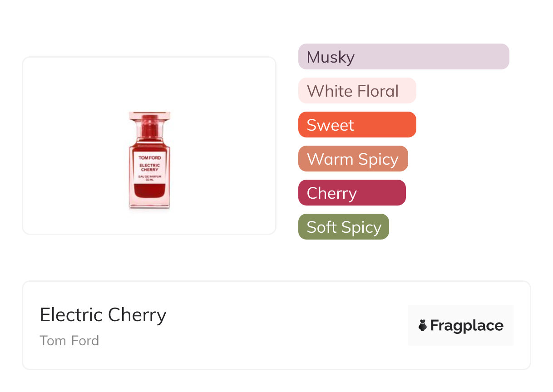Choose the Sweet accord bar

[357, 125]
